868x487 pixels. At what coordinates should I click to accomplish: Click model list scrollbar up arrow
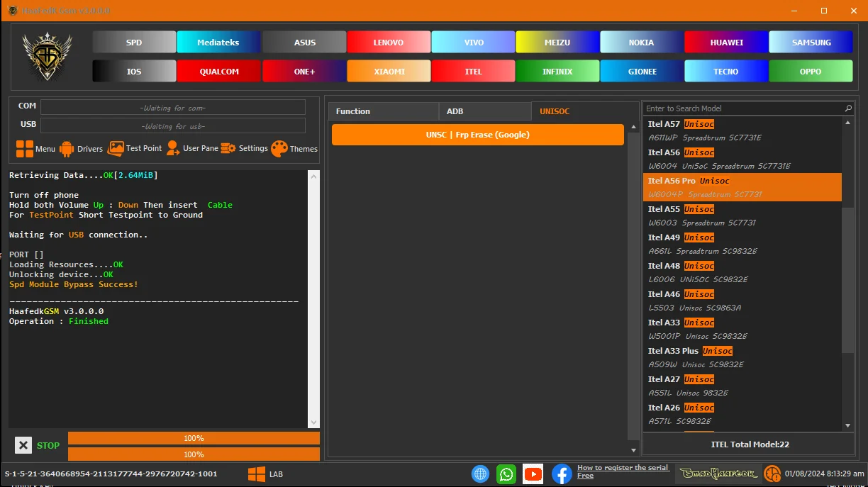848,123
